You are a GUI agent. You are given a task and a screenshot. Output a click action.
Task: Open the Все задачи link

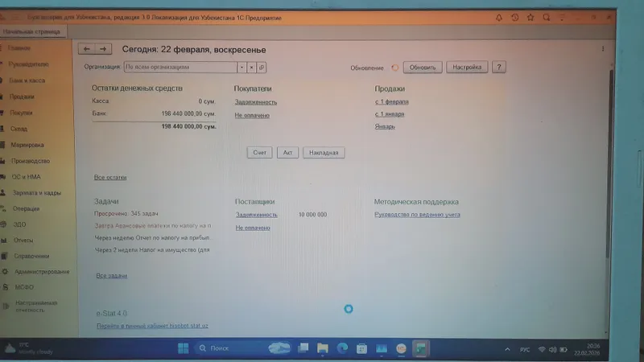[x=112, y=275]
